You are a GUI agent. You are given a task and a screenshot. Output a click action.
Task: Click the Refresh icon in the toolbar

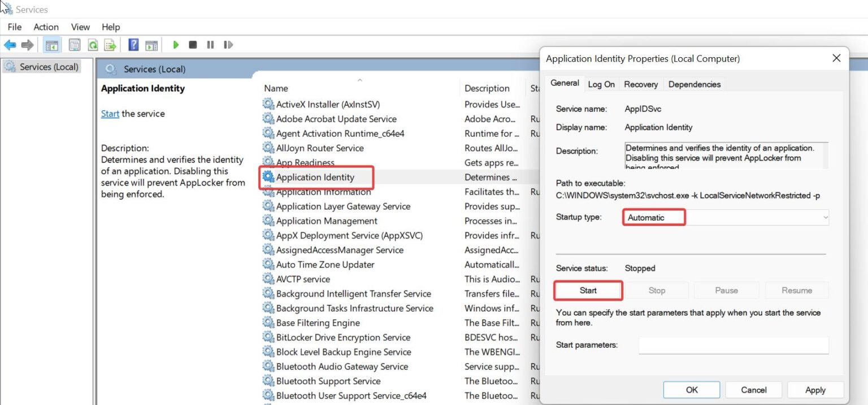92,45
